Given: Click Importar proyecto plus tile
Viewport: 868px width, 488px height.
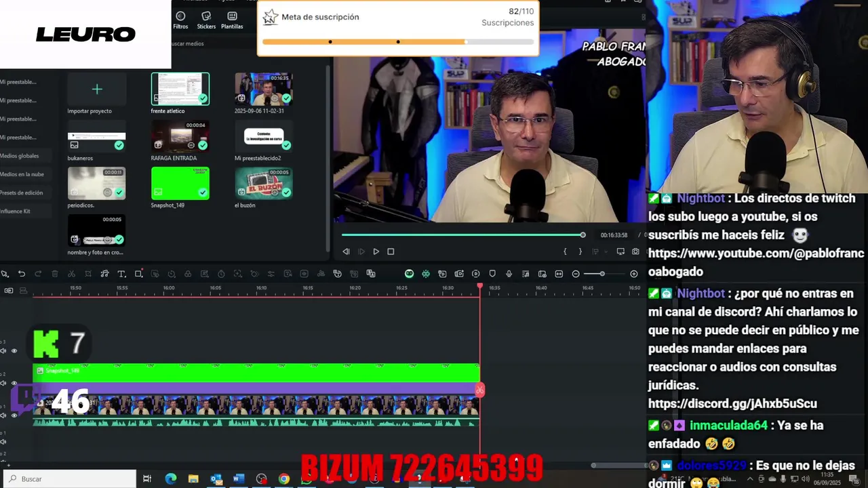Looking at the screenshot, I should pyautogui.click(x=97, y=89).
